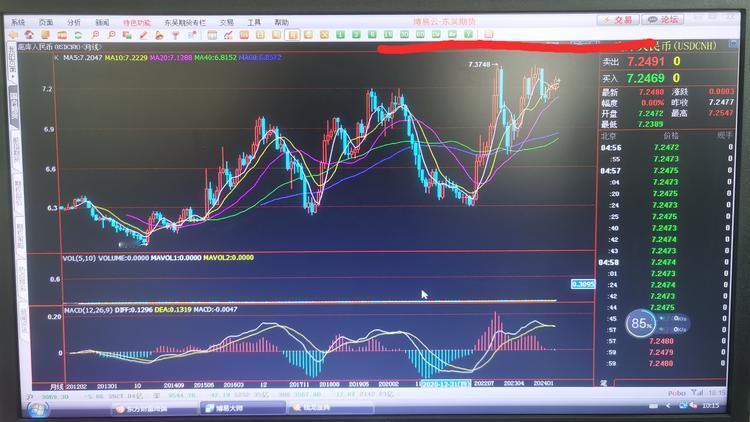The image size is (750, 422).
Task: Click the 7.3748 high price annotation
Action: tap(479, 64)
